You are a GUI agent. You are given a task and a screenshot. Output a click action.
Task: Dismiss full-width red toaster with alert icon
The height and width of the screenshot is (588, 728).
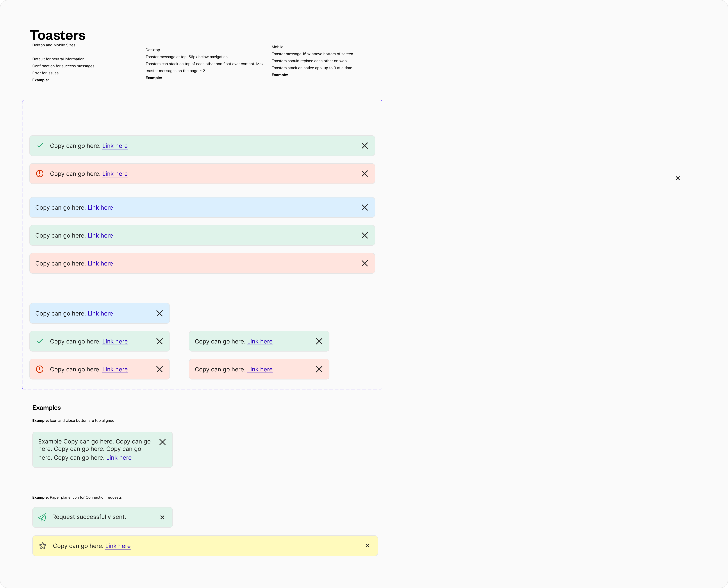(x=365, y=174)
